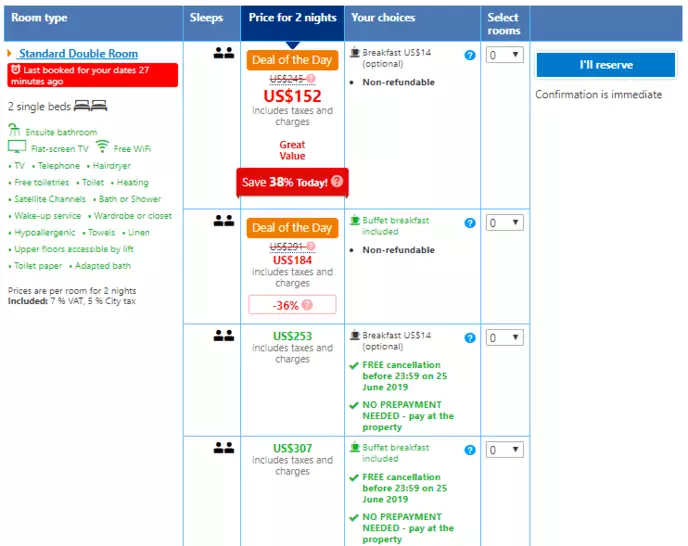Click green checkmark by NO PREPAYMENT in US$253 row
Image resolution: width=688 pixels, height=546 pixels.
tap(354, 405)
